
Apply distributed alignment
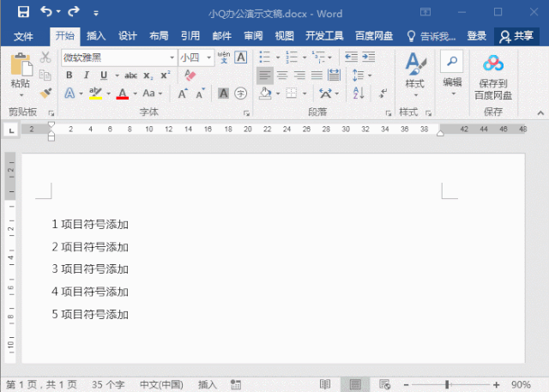[334, 75]
